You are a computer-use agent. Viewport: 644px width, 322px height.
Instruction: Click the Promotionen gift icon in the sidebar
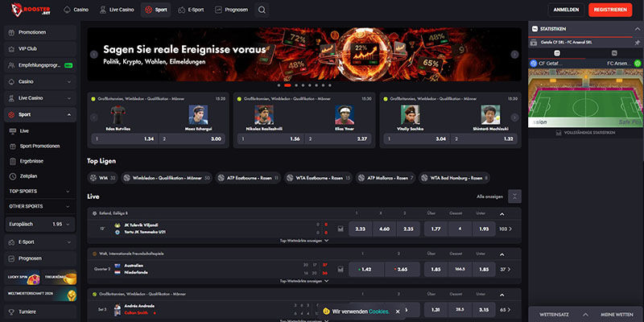click(11, 32)
